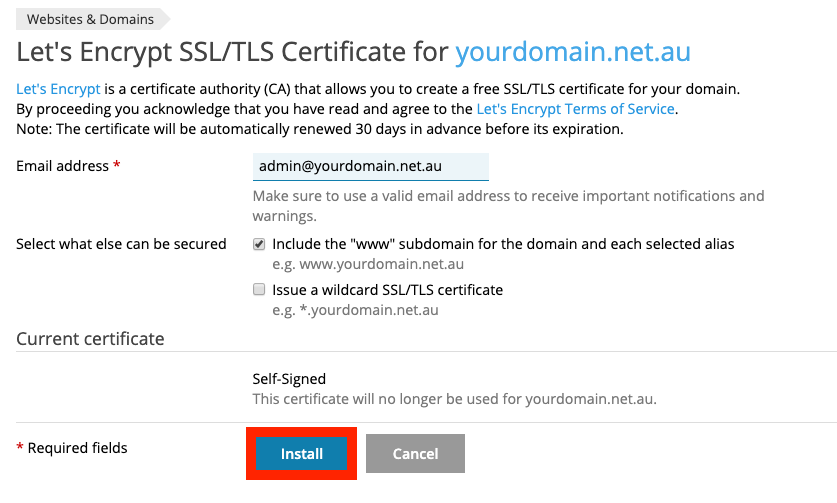This screenshot has height=503, width=837.
Task: Select the Current certificate section heading
Action: coord(90,339)
